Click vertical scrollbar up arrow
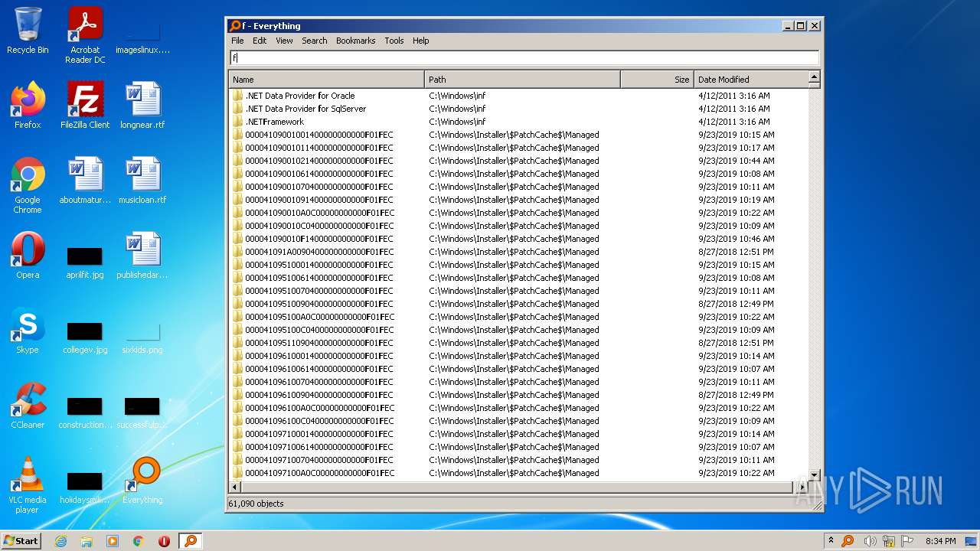Viewport: 980px width, 551px height. pos(814,77)
